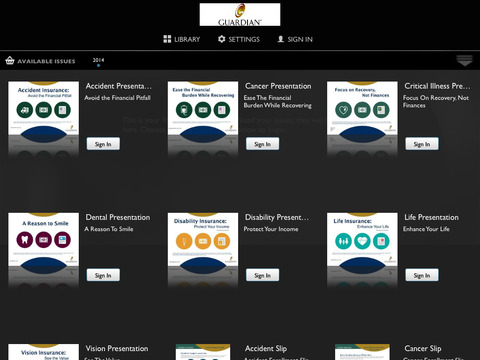Sign in for the Dental Presentation
The width and height of the screenshot is (480, 360).
(103, 275)
